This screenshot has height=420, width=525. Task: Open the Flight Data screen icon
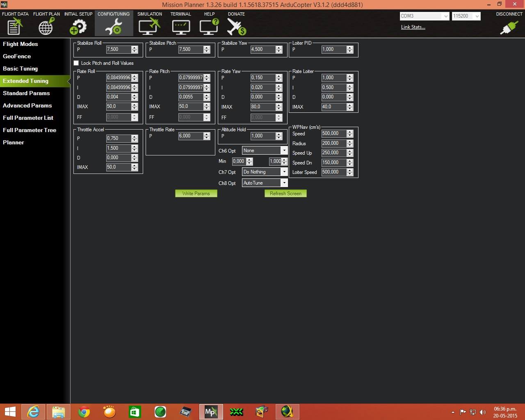pyautogui.click(x=15, y=26)
